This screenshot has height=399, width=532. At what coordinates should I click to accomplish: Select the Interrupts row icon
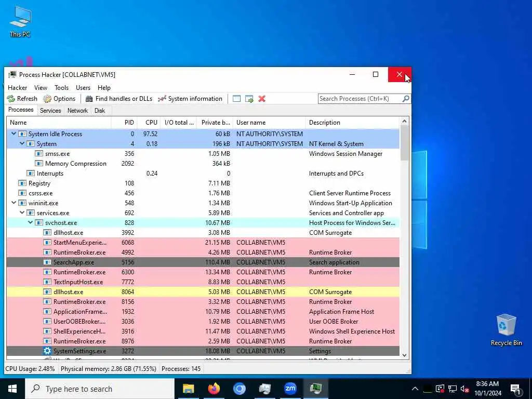(x=31, y=174)
